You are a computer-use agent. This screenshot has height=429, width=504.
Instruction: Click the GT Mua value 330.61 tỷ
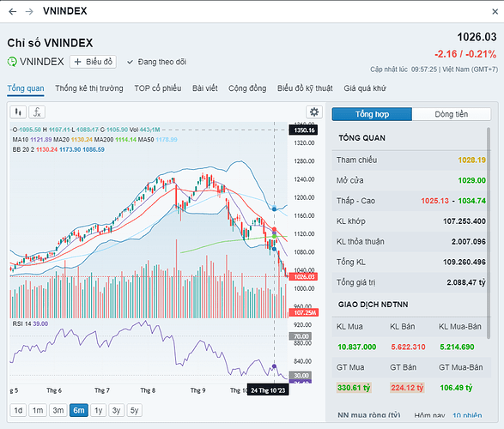(354, 388)
